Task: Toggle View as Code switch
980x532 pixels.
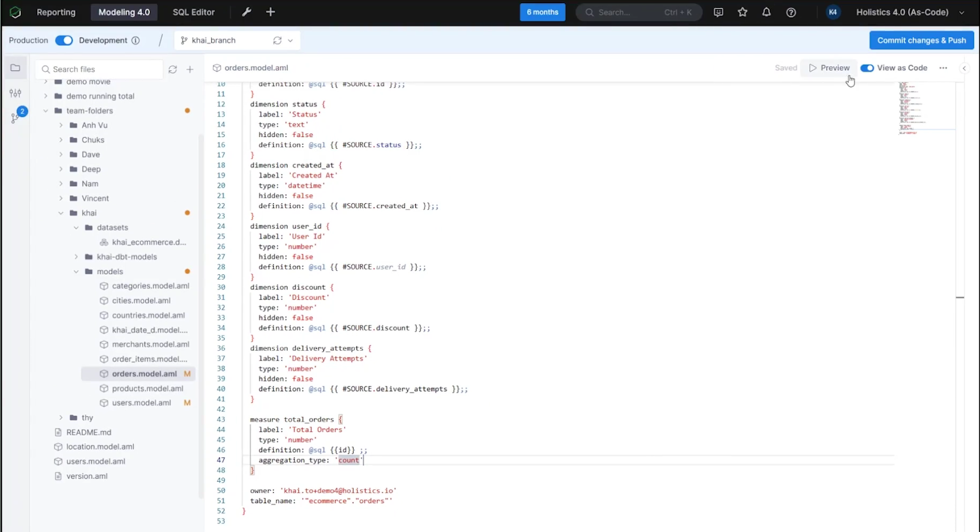Action: 867,68
